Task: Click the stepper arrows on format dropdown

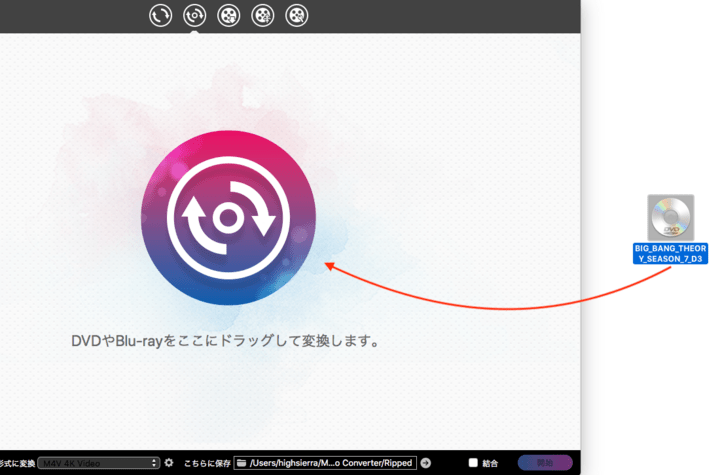Action: click(x=154, y=463)
